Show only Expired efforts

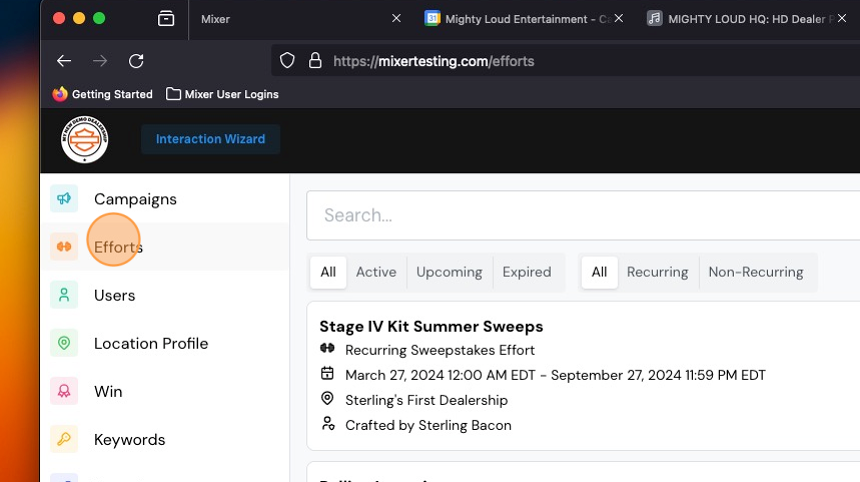click(x=527, y=272)
